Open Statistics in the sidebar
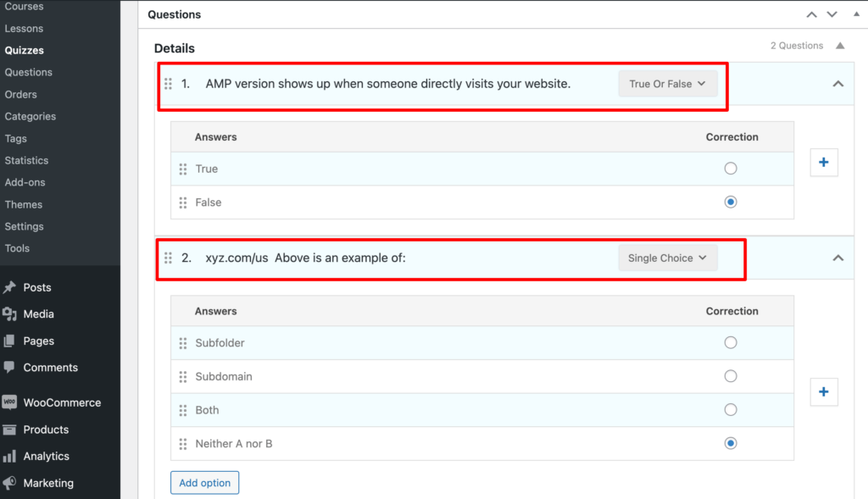The width and height of the screenshot is (868, 499). click(26, 160)
